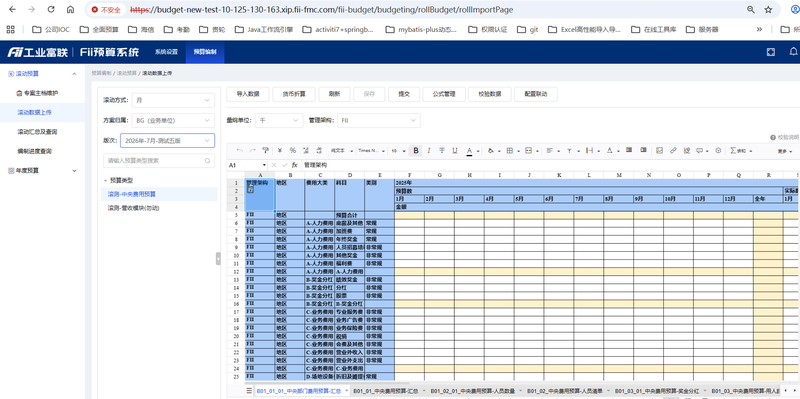Open the cell format type dropdown
Viewport: 800px width, 399px height.
[x=341, y=151]
